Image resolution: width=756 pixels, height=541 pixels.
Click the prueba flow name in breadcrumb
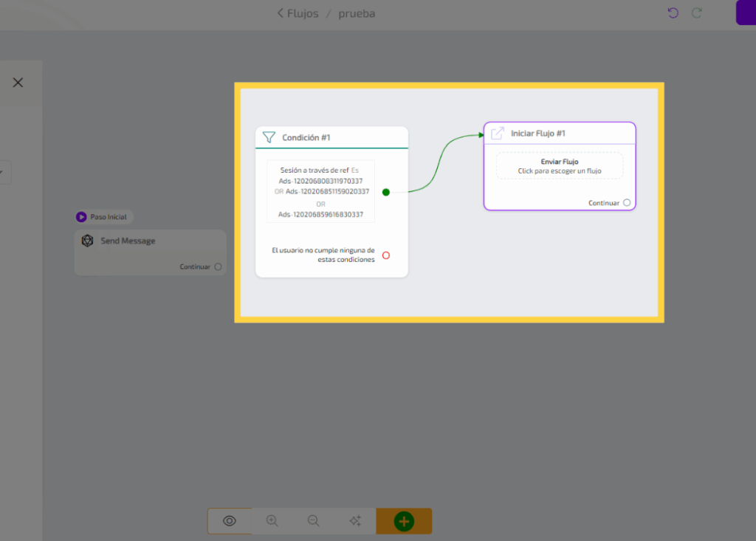point(357,13)
